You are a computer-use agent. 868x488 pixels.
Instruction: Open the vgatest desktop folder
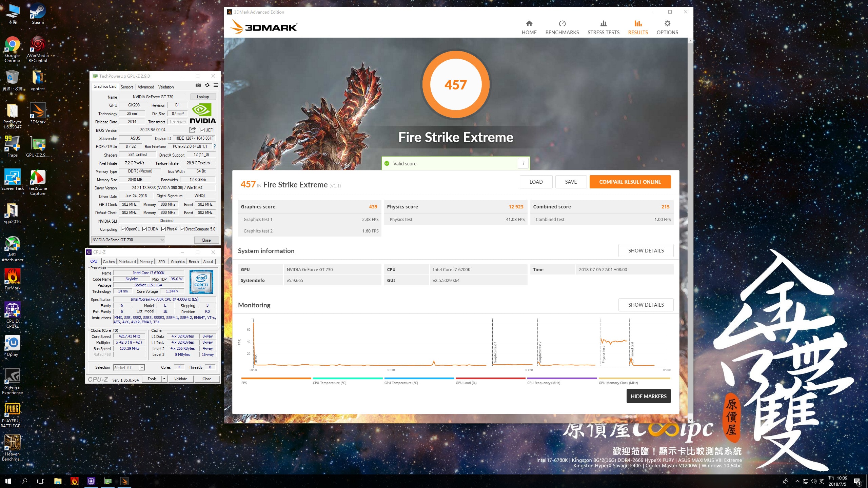[38, 81]
